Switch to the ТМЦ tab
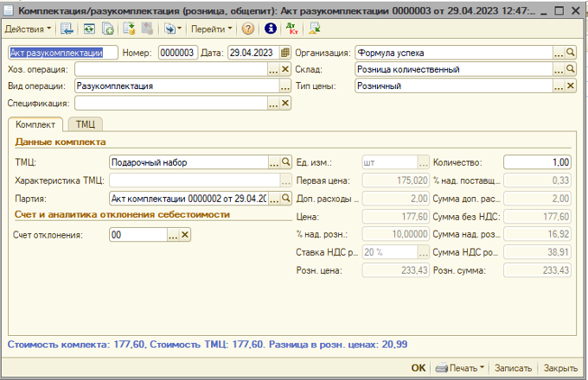This screenshot has height=380, width=588. tap(85, 124)
